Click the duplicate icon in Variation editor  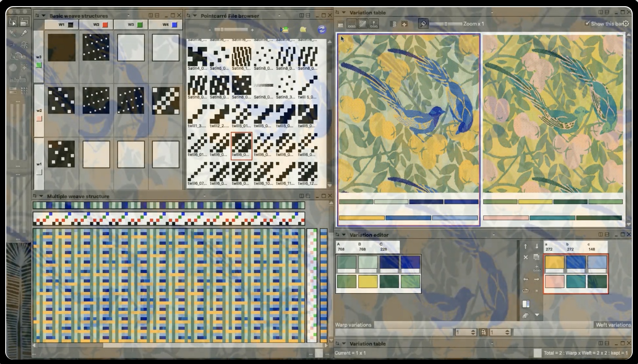point(536,257)
